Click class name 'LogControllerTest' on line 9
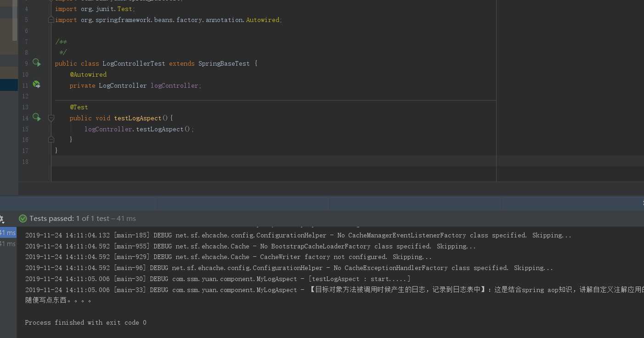The image size is (644, 338). (134, 63)
